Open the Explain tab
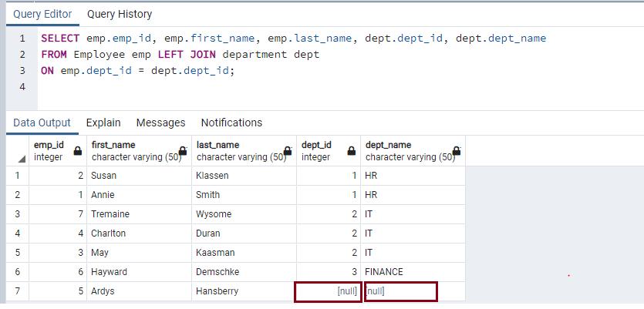Viewport: 644px width, 309px height. tap(103, 123)
